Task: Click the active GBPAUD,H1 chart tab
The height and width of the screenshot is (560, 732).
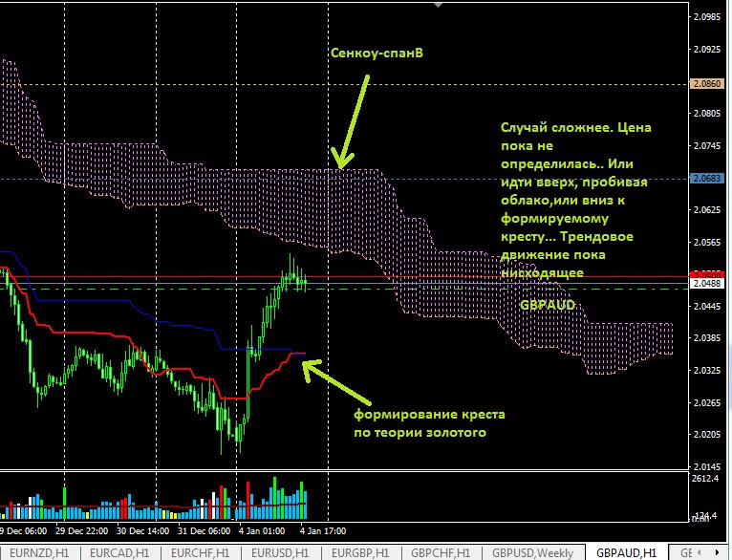Action: point(627,553)
